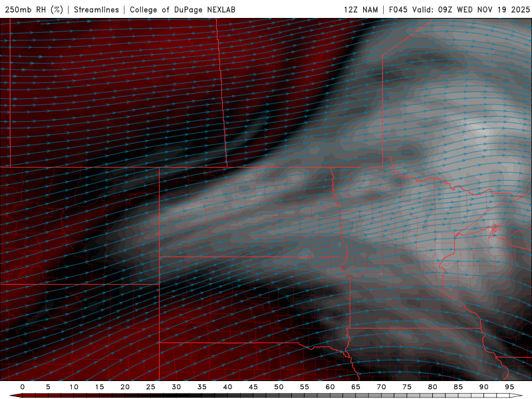Click the "College of DuPage NEXLAB" text
The width and height of the screenshot is (532, 399).
[182, 9]
